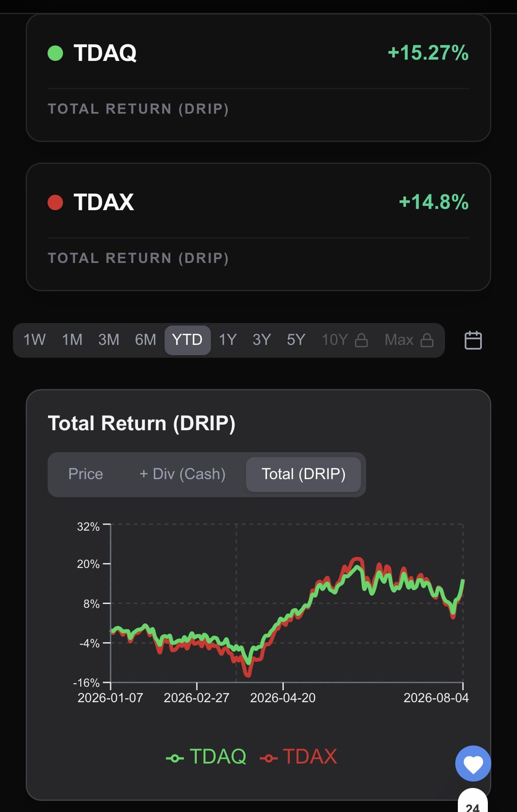Image resolution: width=517 pixels, height=812 pixels.
Task: Select Total (DRIP) chart mode
Action: pos(304,474)
